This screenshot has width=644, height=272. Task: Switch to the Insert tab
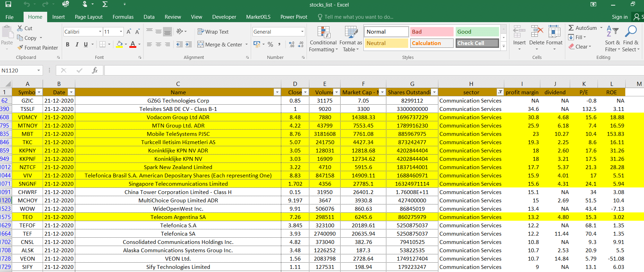pos(59,17)
